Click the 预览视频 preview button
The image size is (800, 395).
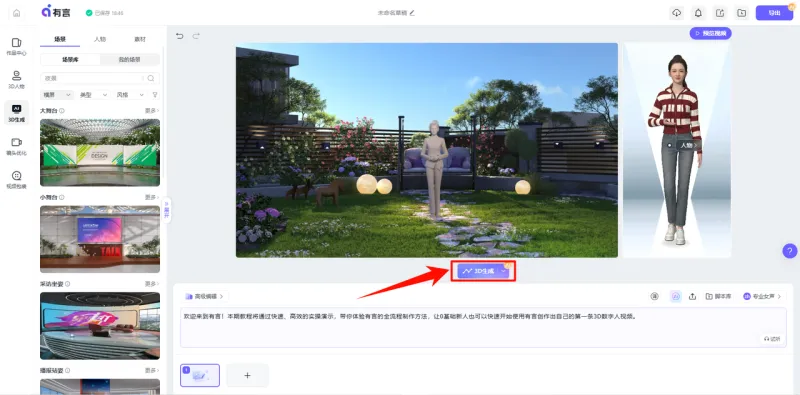tap(711, 34)
